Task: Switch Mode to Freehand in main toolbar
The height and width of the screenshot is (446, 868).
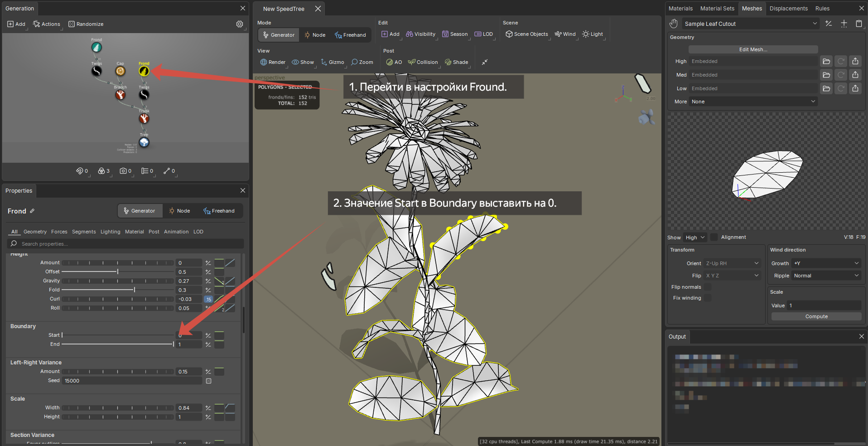Action: tap(350, 35)
